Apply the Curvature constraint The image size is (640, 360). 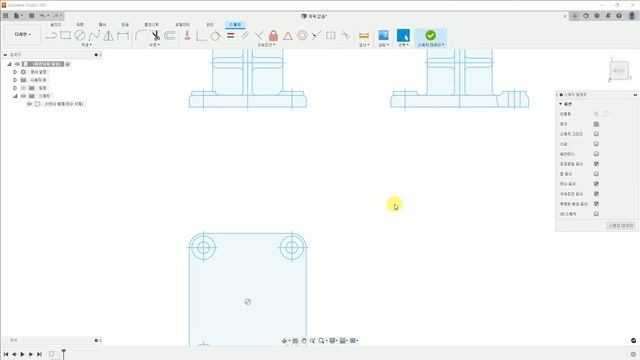(x=345, y=36)
